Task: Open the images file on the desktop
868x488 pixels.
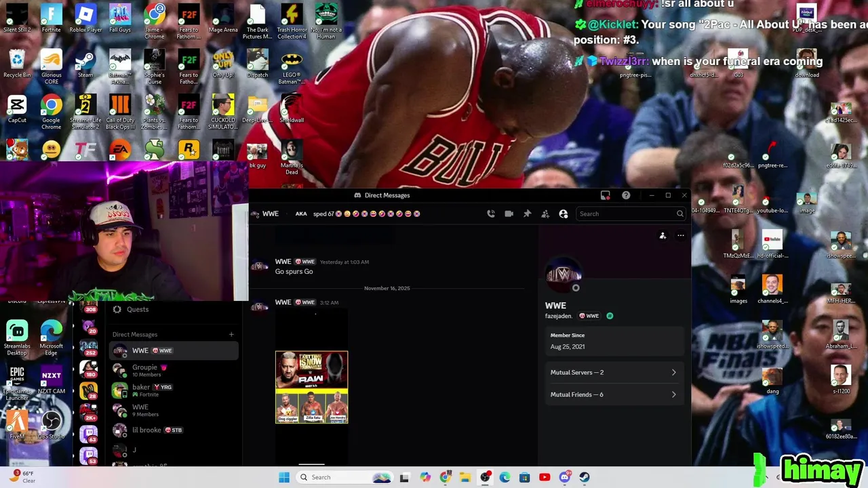Action: [x=738, y=289]
